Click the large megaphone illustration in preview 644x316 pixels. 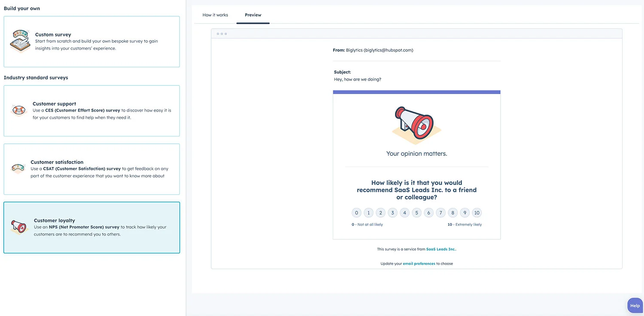pyautogui.click(x=416, y=125)
